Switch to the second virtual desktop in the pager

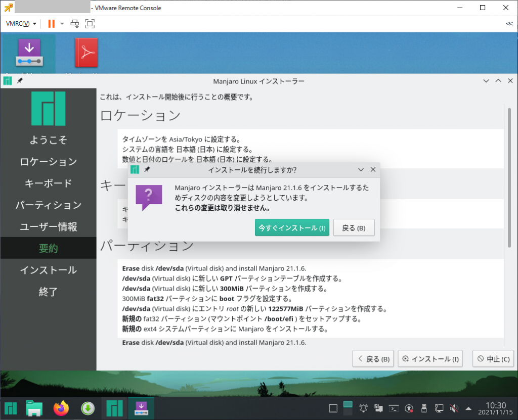tap(348, 412)
